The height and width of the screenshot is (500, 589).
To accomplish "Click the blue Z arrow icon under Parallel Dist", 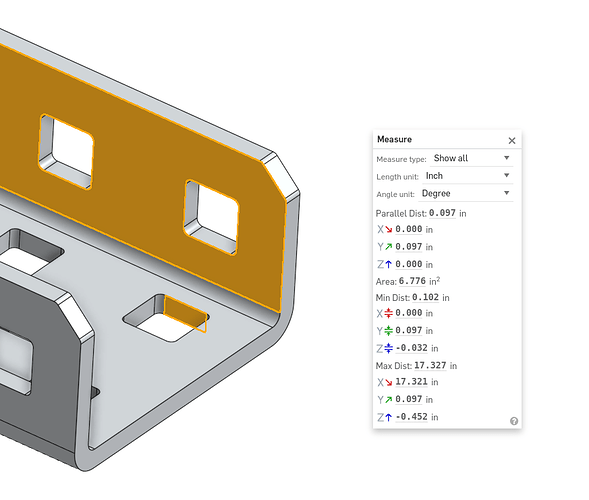I will [x=388, y=264].
